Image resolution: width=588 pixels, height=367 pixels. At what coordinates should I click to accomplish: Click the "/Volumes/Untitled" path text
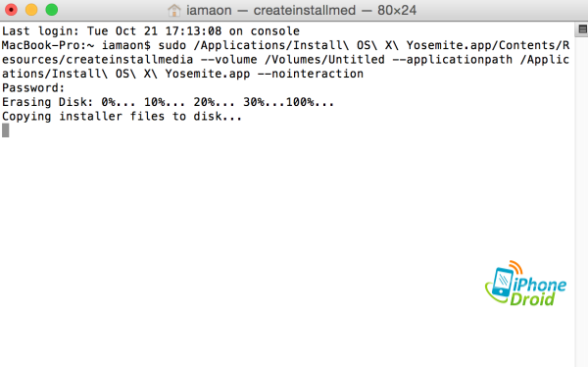pos(324,59)
